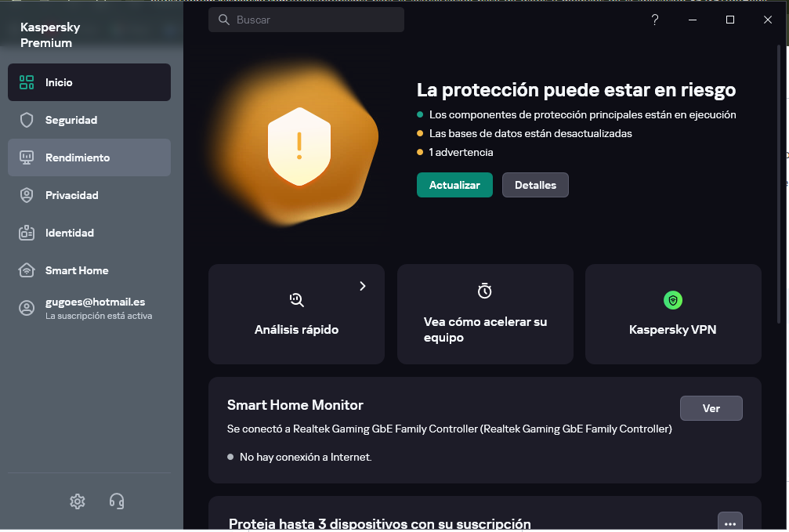789x532 pixels.
Task: Click the Inicio grid icon in sidebar
Action: click(27, 82)
